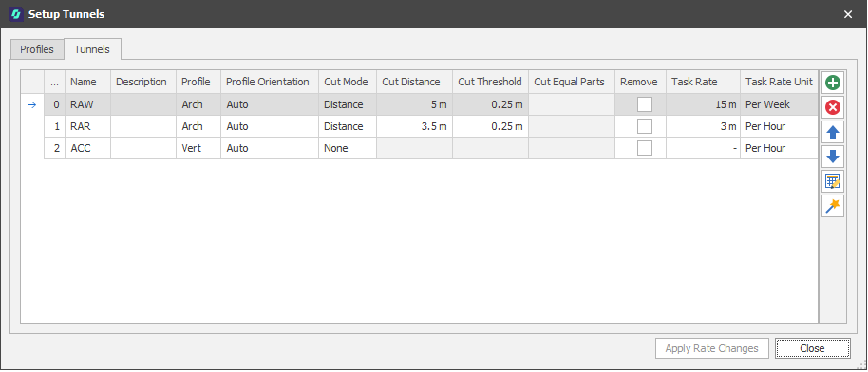The height and width of the screenshot is (372, 868).
Task: Select the ACC row name cell
Action: point(88,148)
